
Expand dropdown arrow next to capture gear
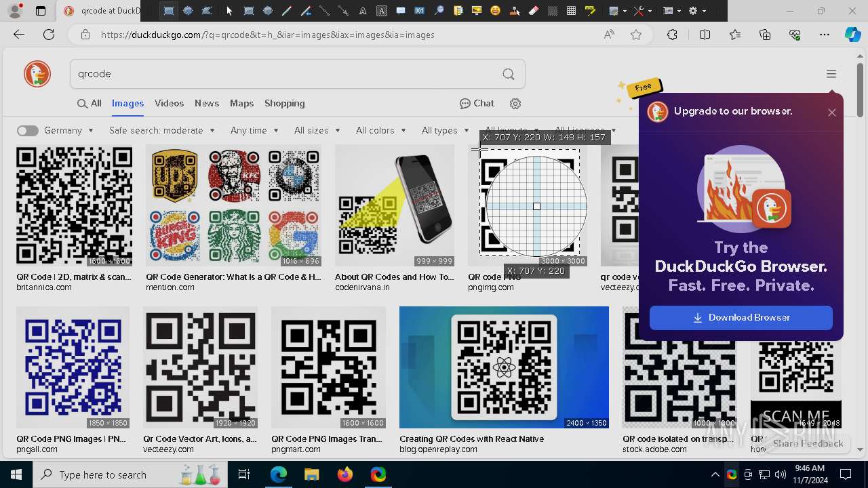[705, 11]
